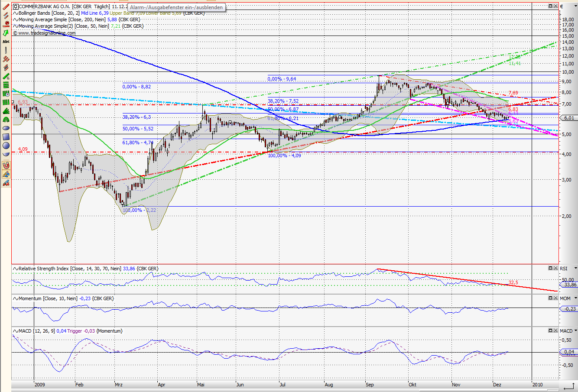This screenshot has height=392, width=578.
Task: Select the vertical line drawing tool
Action: pos(6,49)
